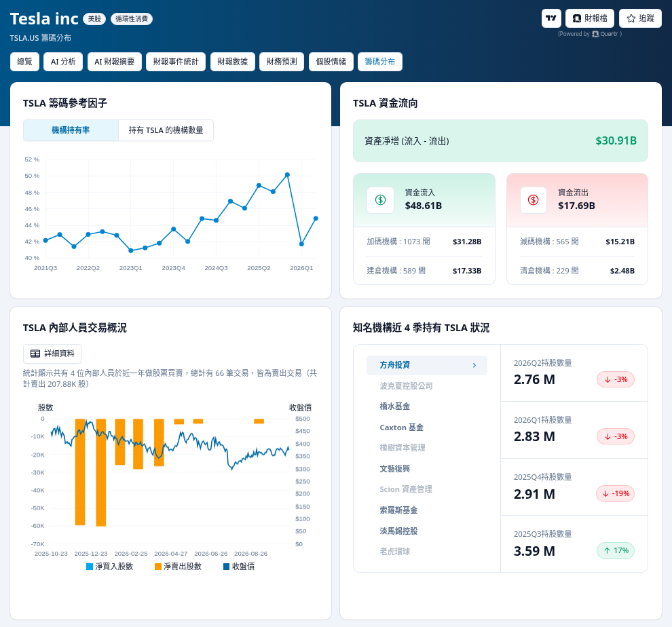Screen dimensions: 672x627
Task: Go to the 財報數據 tab
Action: point(232,62)
